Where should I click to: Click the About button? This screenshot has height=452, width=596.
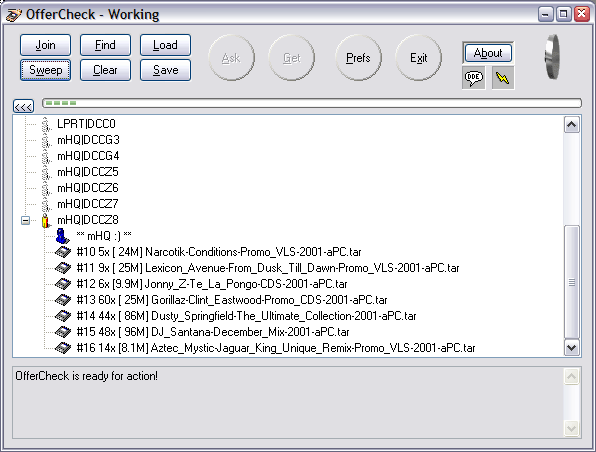click(x=488, y=53)
